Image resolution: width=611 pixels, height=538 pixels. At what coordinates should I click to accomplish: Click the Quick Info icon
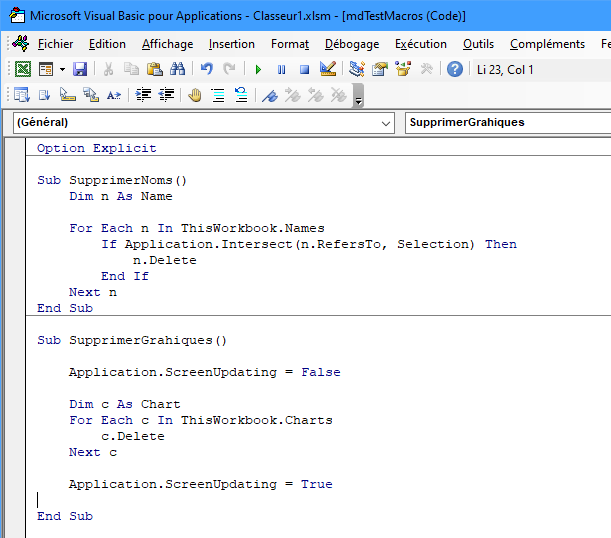[x=68, y=95]
